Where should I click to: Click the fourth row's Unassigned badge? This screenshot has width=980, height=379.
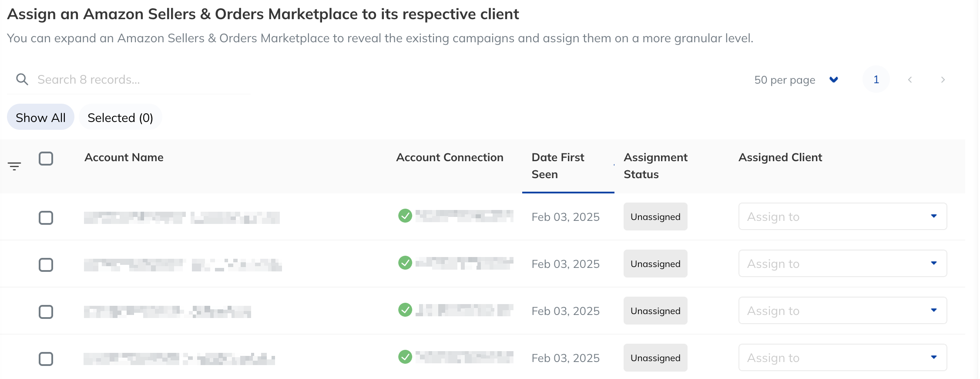pos(655,358)
